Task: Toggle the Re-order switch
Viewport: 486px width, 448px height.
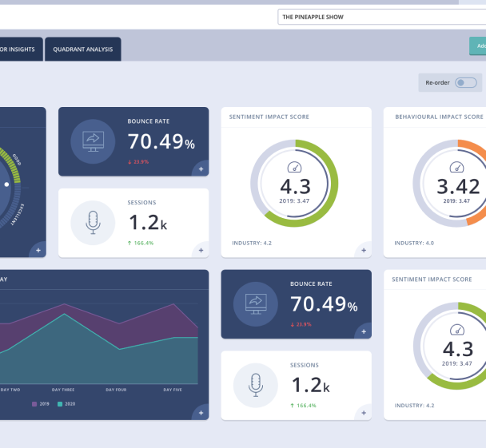Action: coord(465,83)
